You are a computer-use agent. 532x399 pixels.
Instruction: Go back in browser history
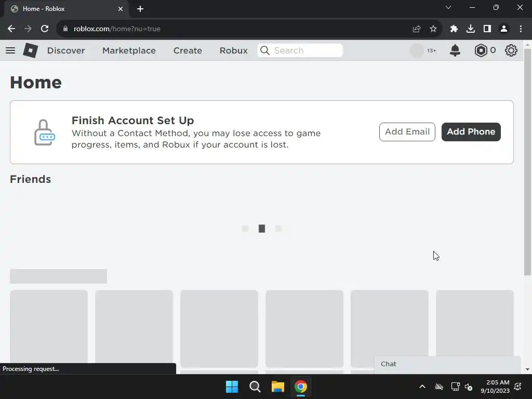(11, 29)
